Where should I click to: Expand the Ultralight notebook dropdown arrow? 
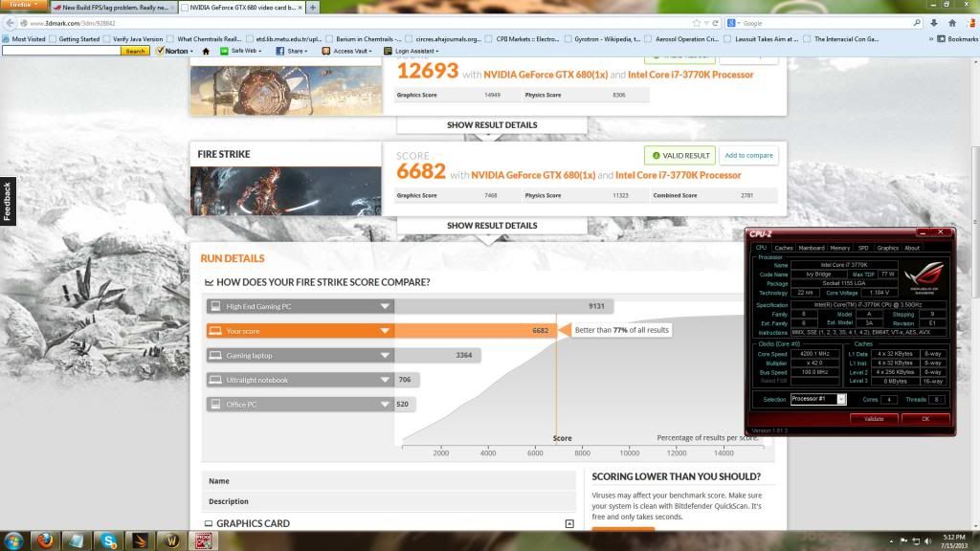pos(385,380)
